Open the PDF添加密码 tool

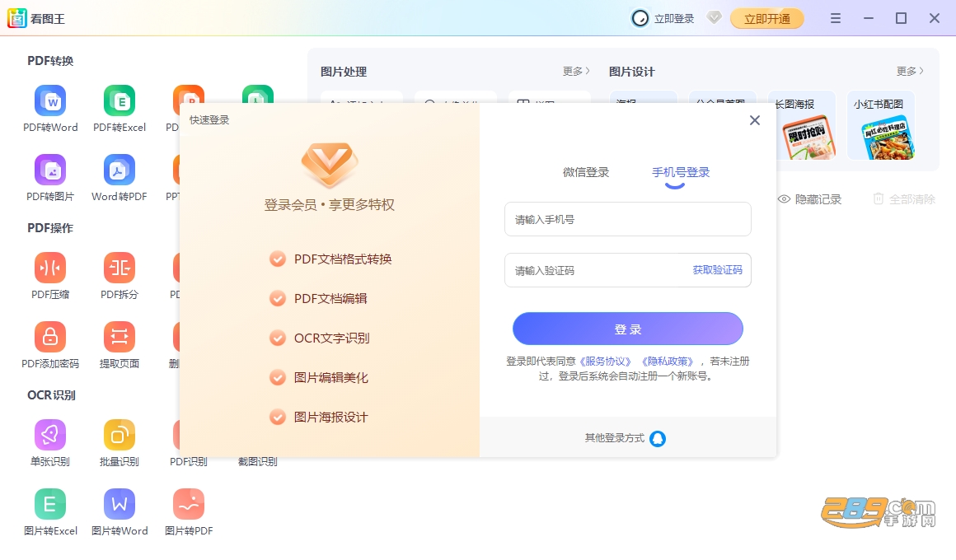pyautogui.click(x=50, y=346)
